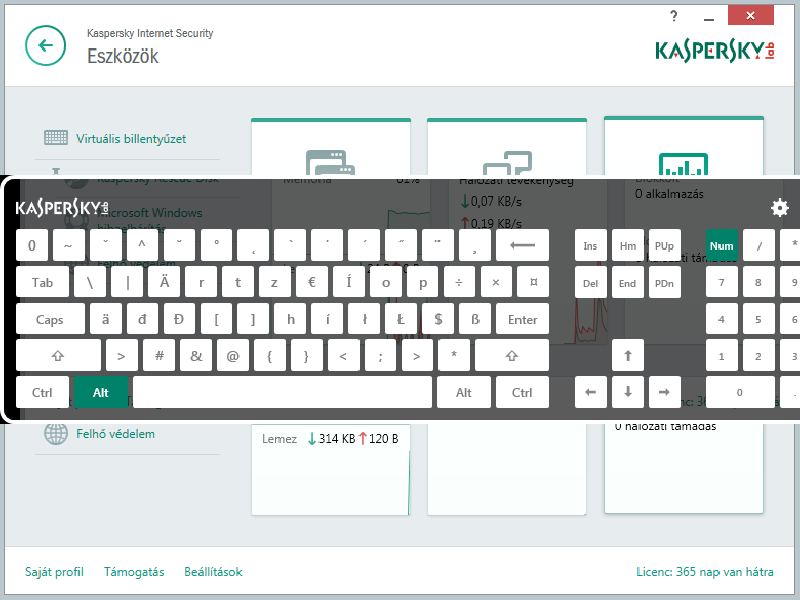The height and width of the screenshot is (600, 800).
Task: Open the Beállítások link
Action: click(x=213, y=572)
